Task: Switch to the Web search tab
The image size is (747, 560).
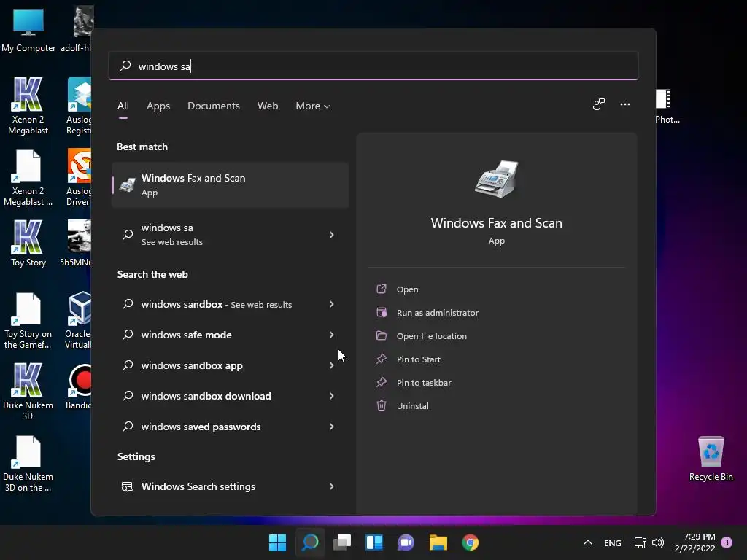Action: click(268, 106)
